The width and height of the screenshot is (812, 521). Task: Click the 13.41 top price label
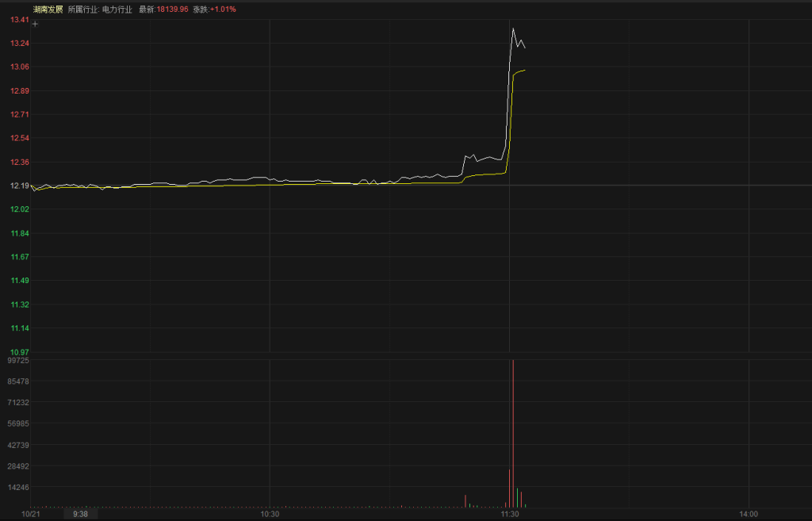coord(20,20)
